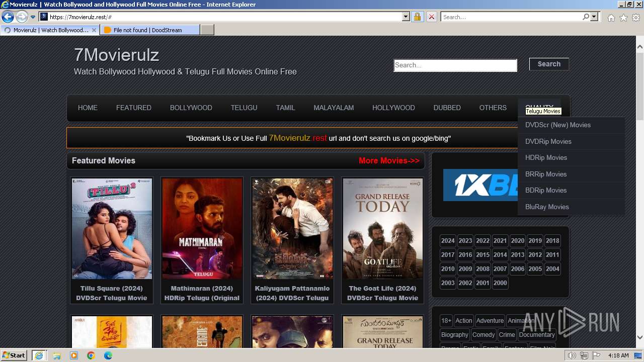The width and height of the screenshot is (644, 362).
Task: Select BRRip Movies from dropdown
Action: tap(571, 174)
